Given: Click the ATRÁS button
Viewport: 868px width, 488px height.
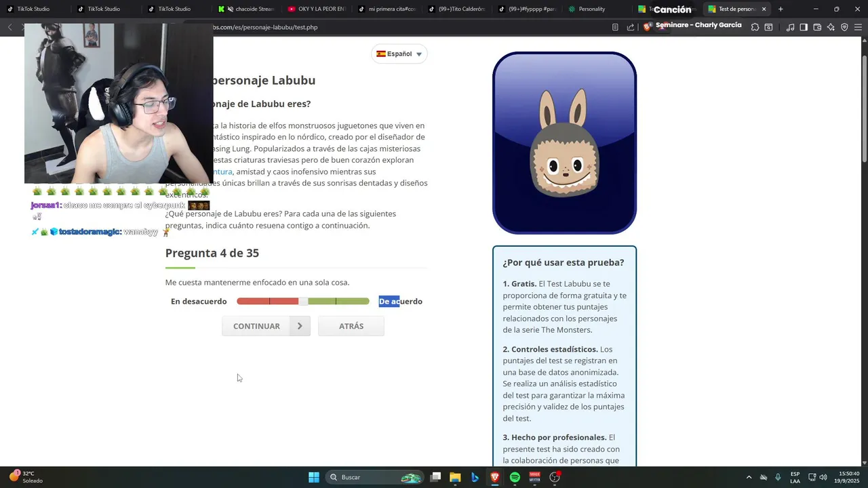Looking at the screenshot, I should point(351,326).
